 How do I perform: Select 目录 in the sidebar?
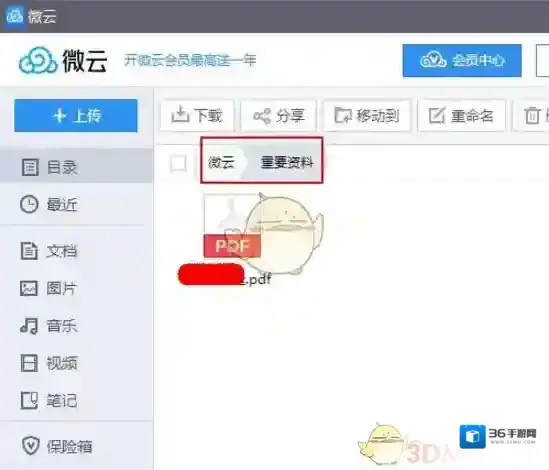pos(76,167)
